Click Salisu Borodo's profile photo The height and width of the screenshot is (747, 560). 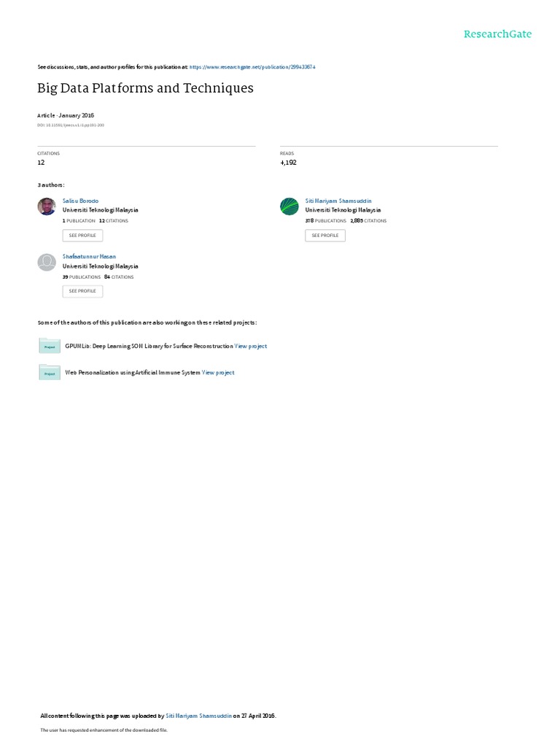click(x=47, y=206)
